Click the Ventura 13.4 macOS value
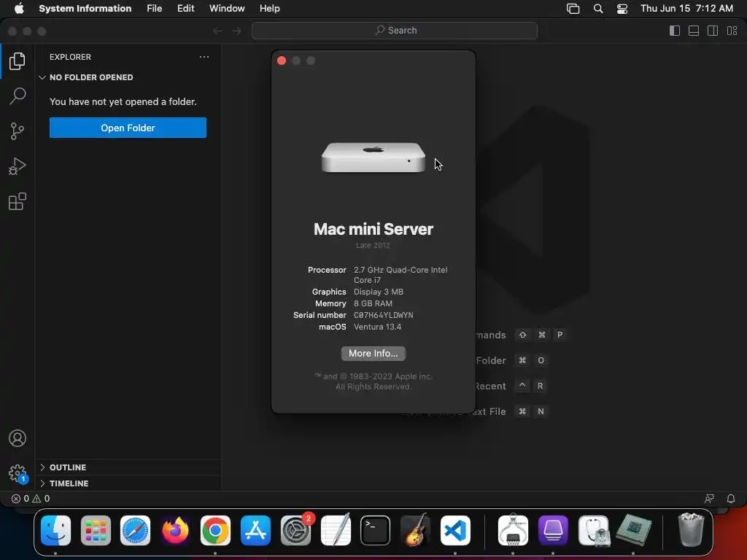The height and width of the screenshot is (560, 747). (x=377, y=327)
